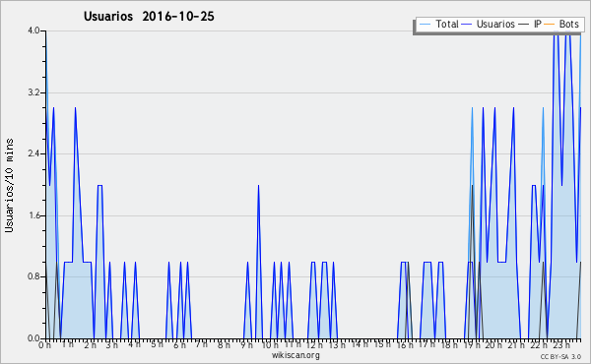Click the orange Bots legend line
This screenshot has width=591, height=364.
tap(550, 25)
